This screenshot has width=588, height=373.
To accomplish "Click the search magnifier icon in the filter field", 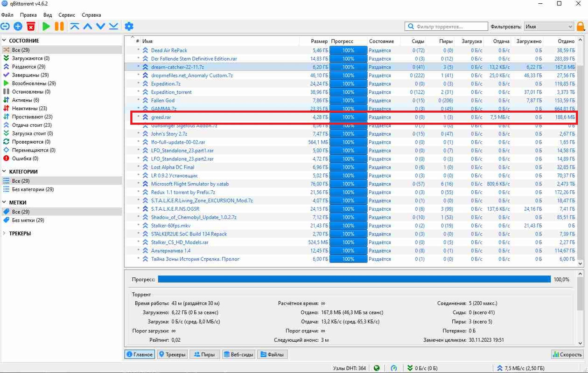I will [411, 27].
